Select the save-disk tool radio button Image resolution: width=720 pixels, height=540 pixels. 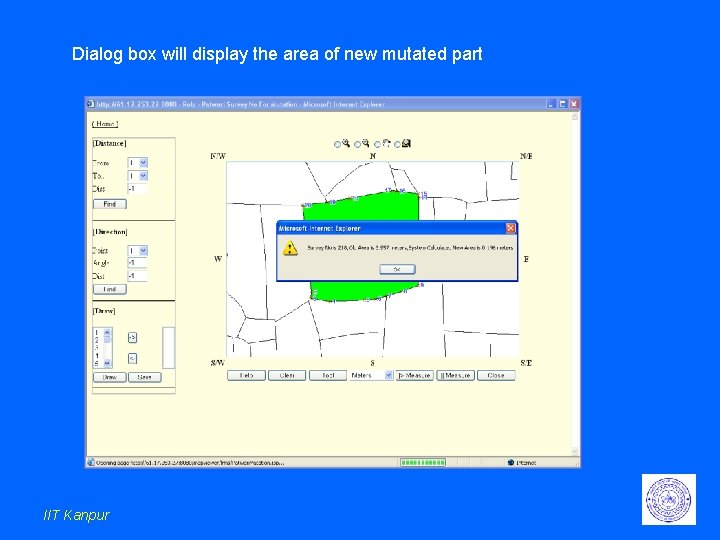(x=397, y=144)
